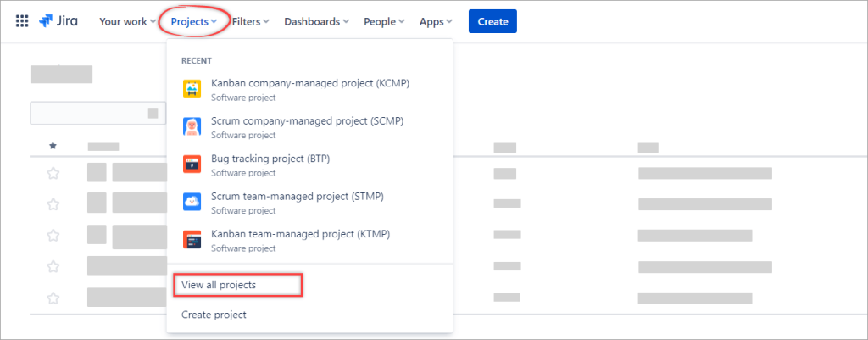Open Kanban company-managed project (KCMP)
The image size is (868, 340).
pyautogui.click(x=309, y=90)
